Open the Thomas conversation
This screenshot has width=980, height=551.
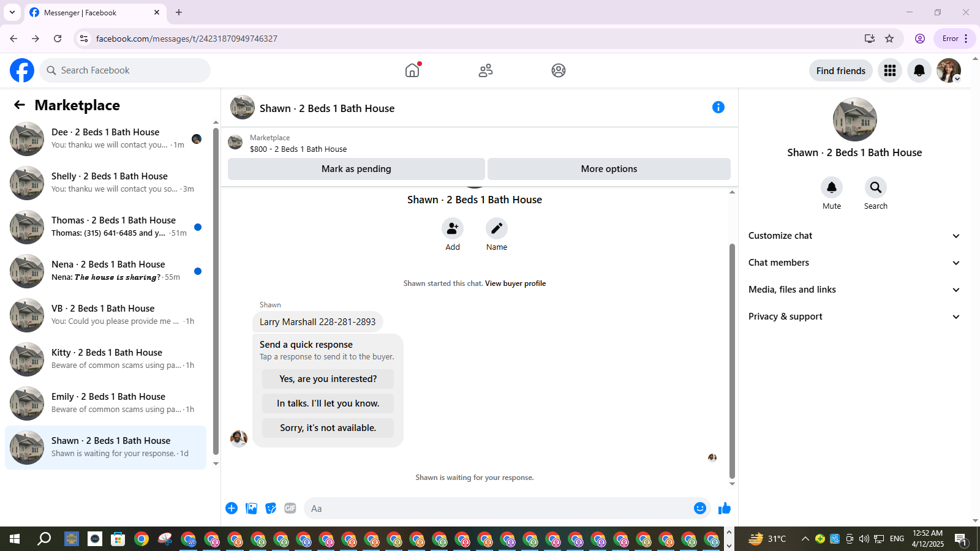[x=105, y=227]
